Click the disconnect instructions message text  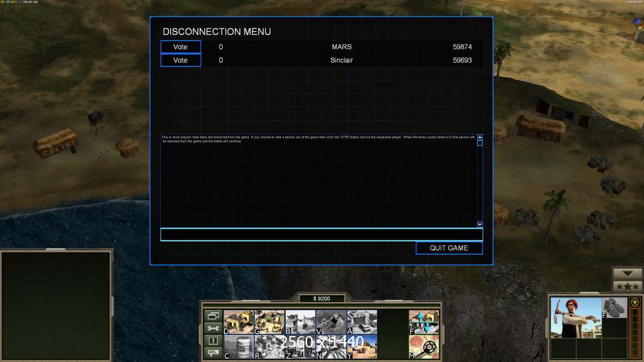(318, 139)
